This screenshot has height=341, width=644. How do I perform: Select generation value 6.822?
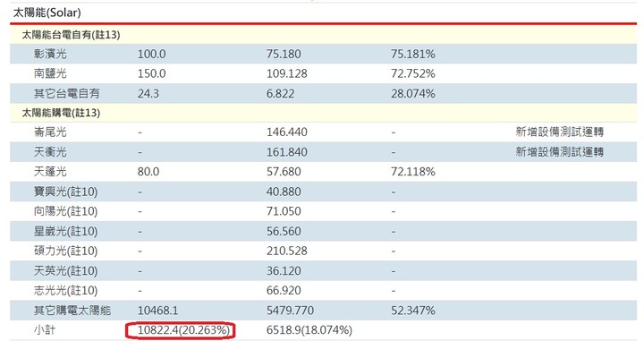(x=280, y=93)
